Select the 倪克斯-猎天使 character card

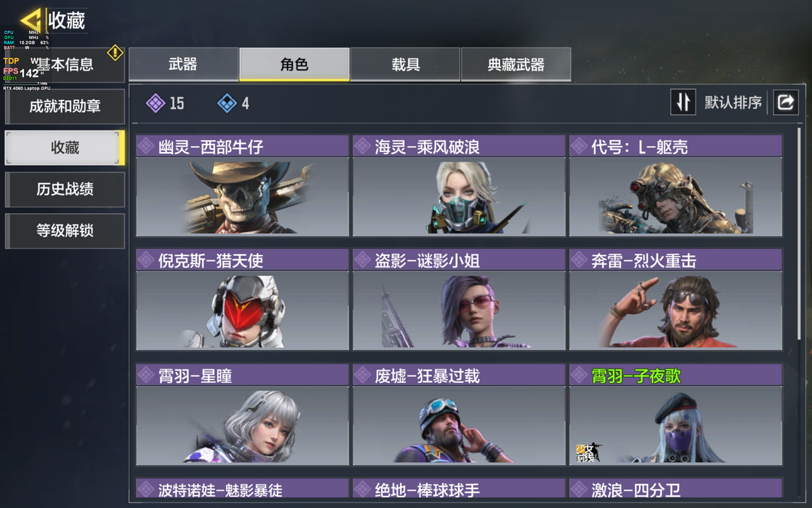tap(242, 300)
